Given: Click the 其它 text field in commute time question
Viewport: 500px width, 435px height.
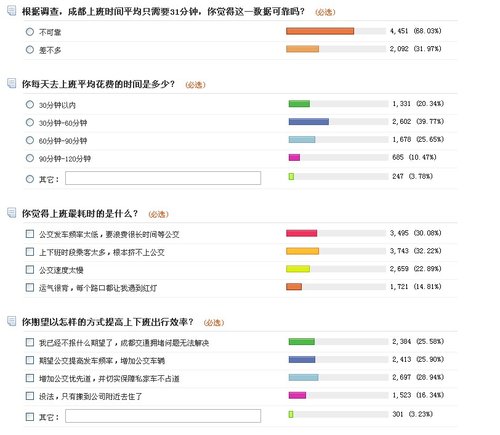Looking at the screenshot, I should [x=163, y=178].
